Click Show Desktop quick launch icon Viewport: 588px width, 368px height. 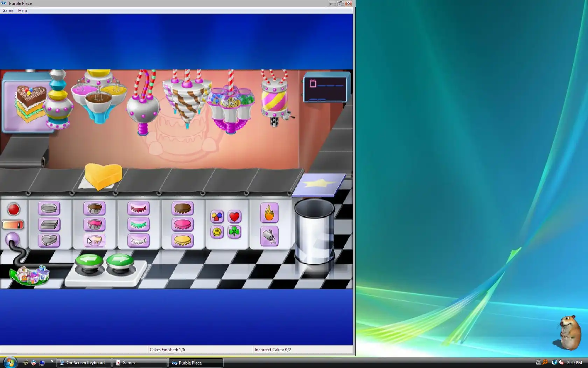coord(42,363)
